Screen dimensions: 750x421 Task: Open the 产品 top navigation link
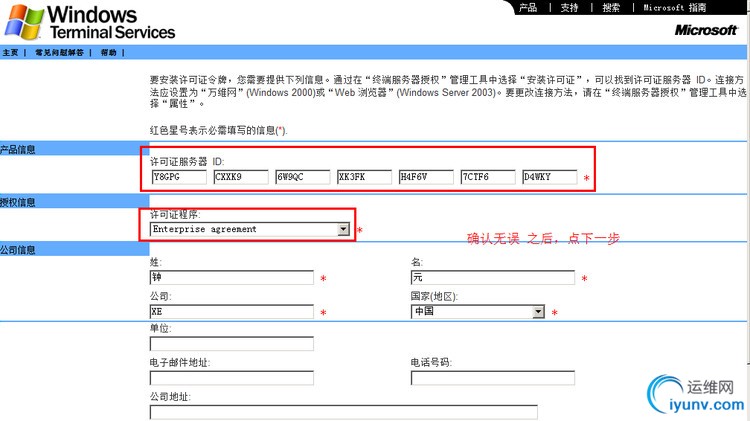(528, 7)
